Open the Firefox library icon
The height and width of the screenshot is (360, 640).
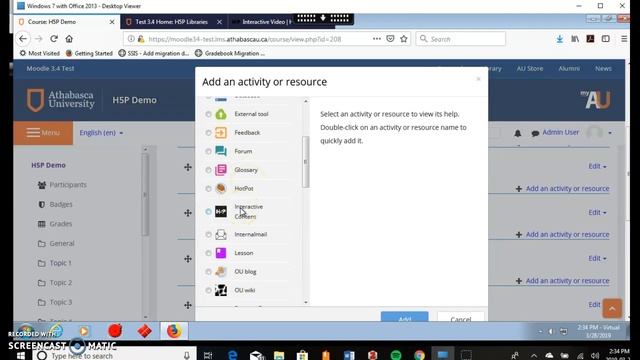pos(575,39)
